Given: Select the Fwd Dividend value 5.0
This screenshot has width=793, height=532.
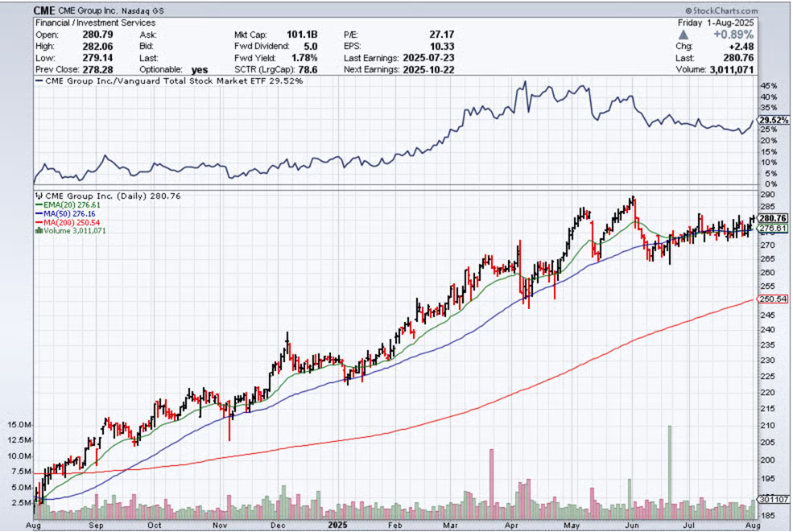Looking at the screenshot, I should pyautogui.click(x=311, y=47).
